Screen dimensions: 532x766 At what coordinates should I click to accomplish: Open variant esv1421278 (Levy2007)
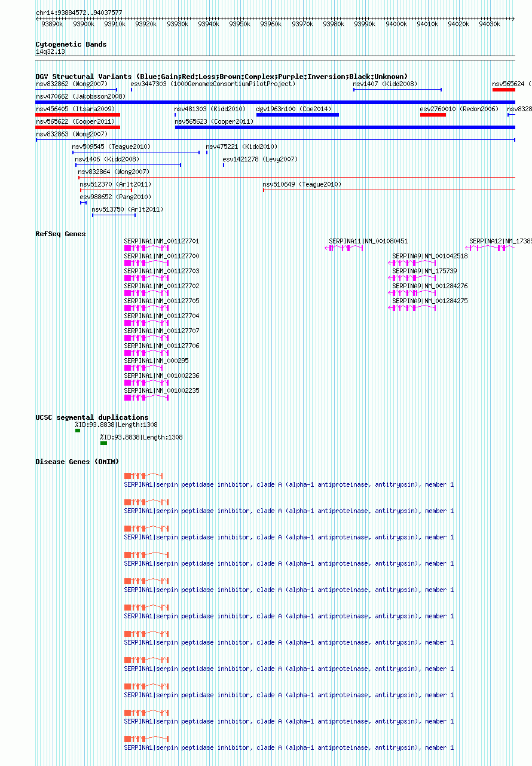coord(260,160)
